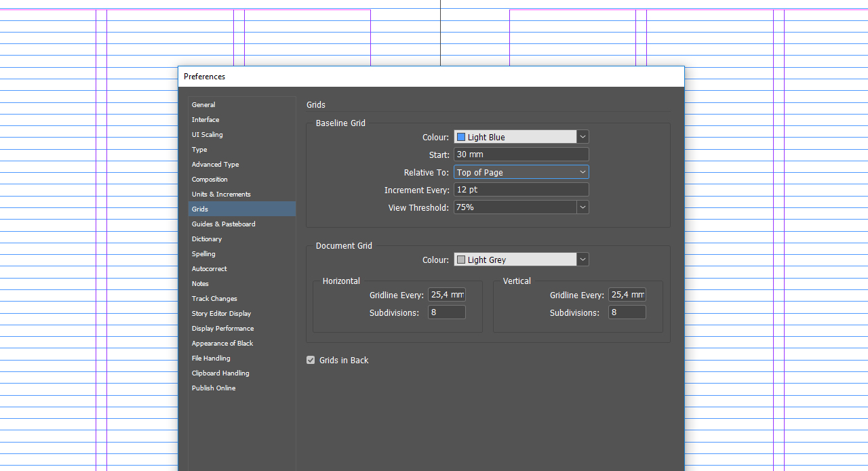Select Display Performance in the sidebar

tap(222, 329)
